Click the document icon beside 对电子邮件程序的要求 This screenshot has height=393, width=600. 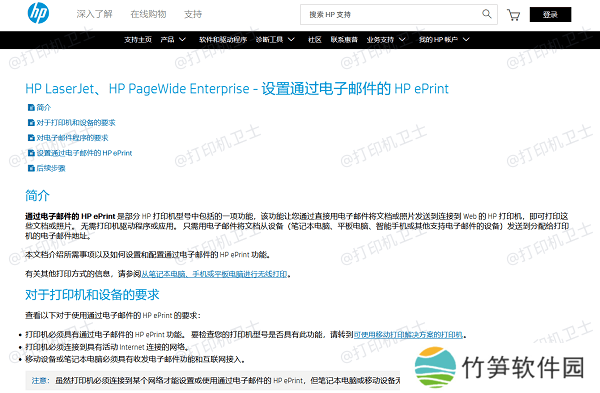31,138
